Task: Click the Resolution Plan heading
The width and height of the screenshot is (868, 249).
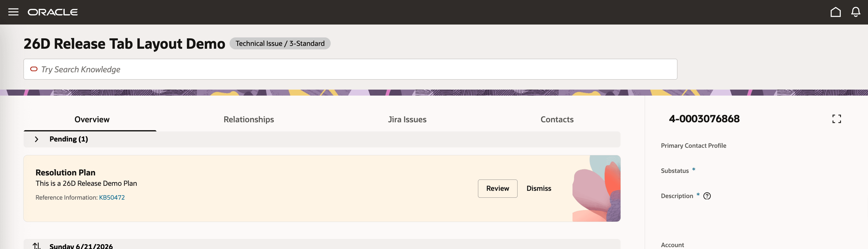Action: point(65,172)
